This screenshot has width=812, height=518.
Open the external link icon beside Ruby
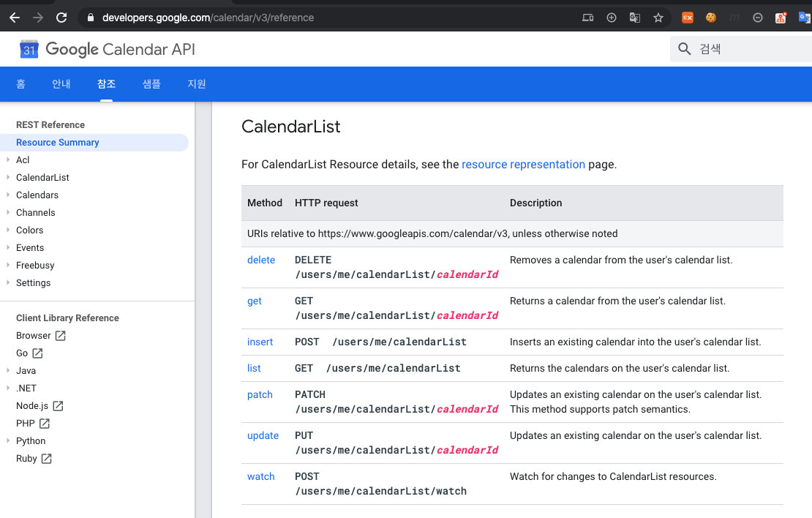point(47,459)
